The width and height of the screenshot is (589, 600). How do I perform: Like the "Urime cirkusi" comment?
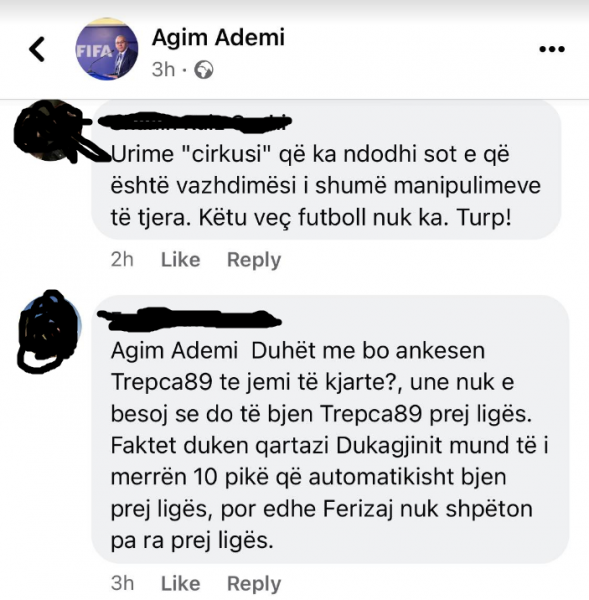(x=181, y=260)
